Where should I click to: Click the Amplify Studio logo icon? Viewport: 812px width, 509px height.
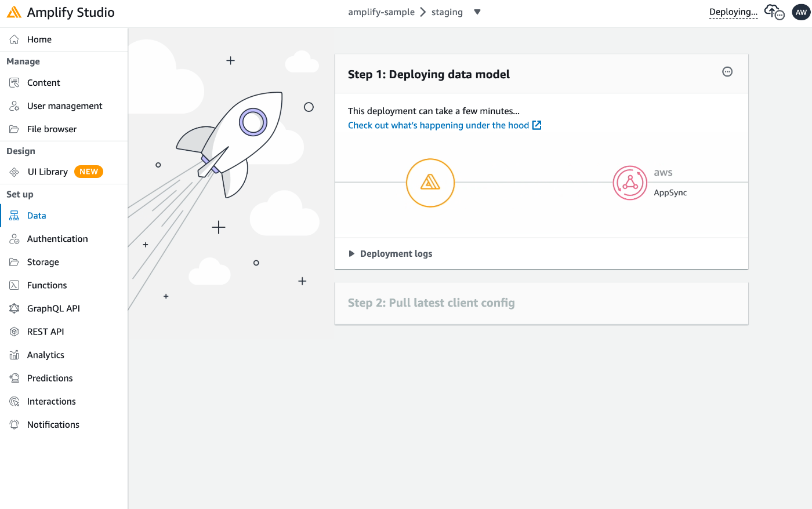14,12
